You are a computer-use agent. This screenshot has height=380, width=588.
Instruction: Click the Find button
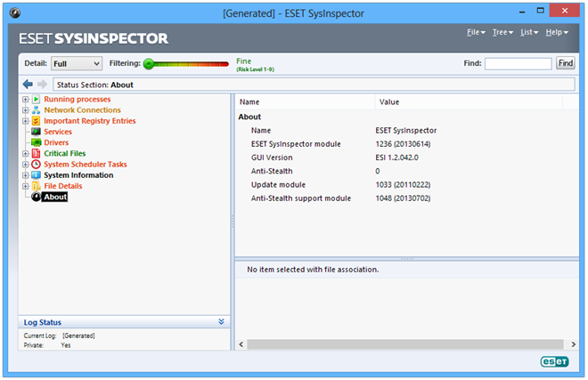pos(566,63)
